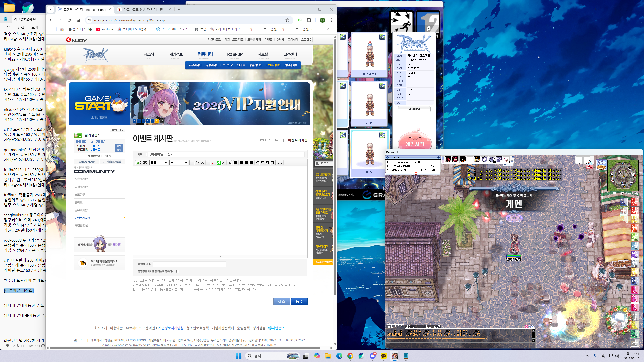Expand the status window bottom arrow
The width and height of the screenshot is (644, 362).
[413, 174]
